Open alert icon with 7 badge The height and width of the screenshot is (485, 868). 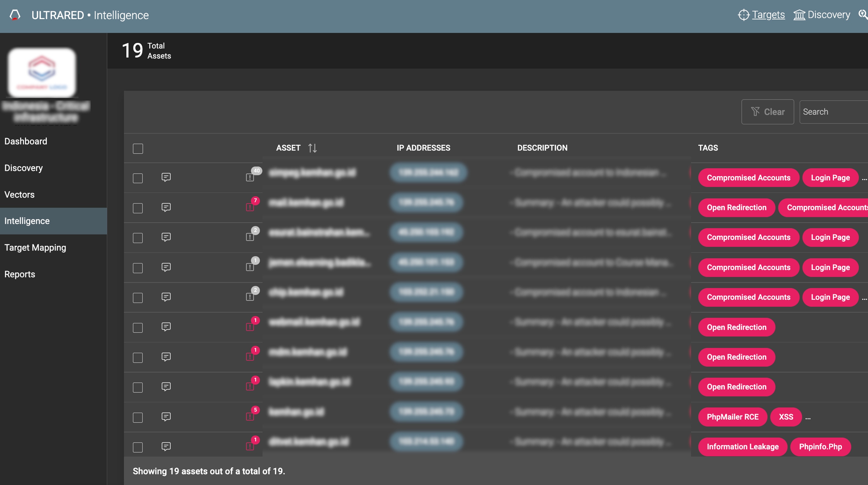pos(250,207)
